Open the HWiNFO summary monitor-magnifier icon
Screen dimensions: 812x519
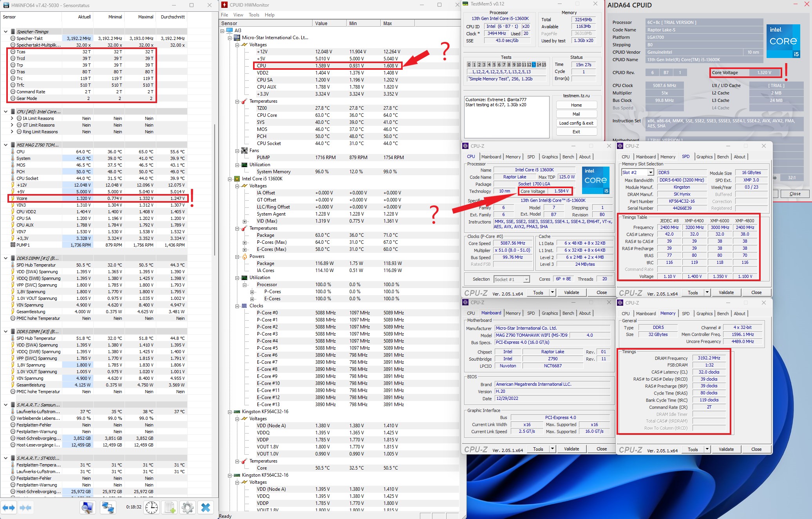[87, 508]
